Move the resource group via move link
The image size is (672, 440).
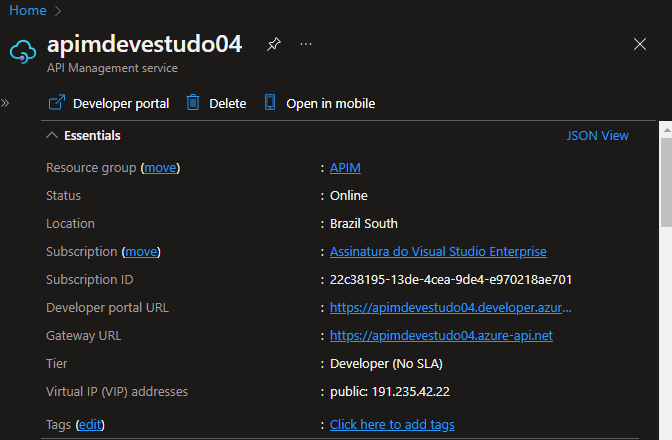160,168
